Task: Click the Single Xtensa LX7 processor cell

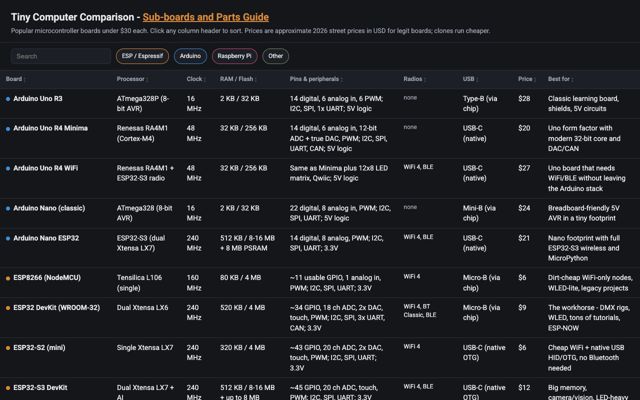Action: click(x=145, y=347)
